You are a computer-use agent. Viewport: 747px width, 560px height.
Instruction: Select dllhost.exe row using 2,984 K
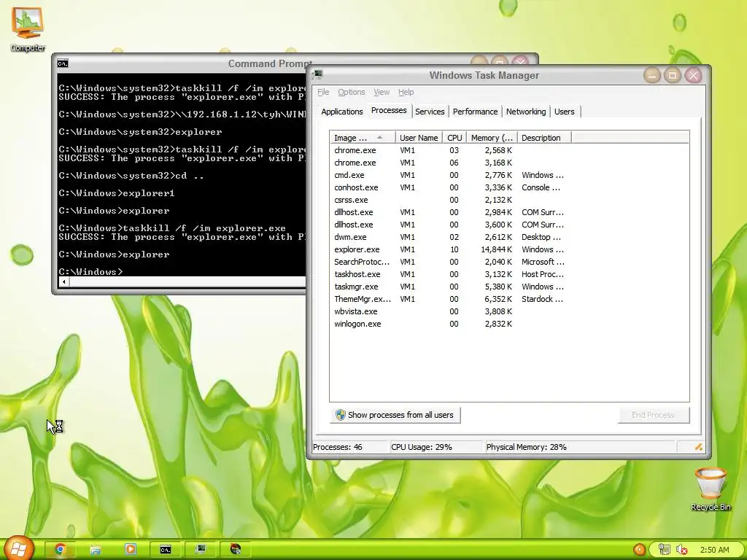pyautogui.click(x=508, y=212)
